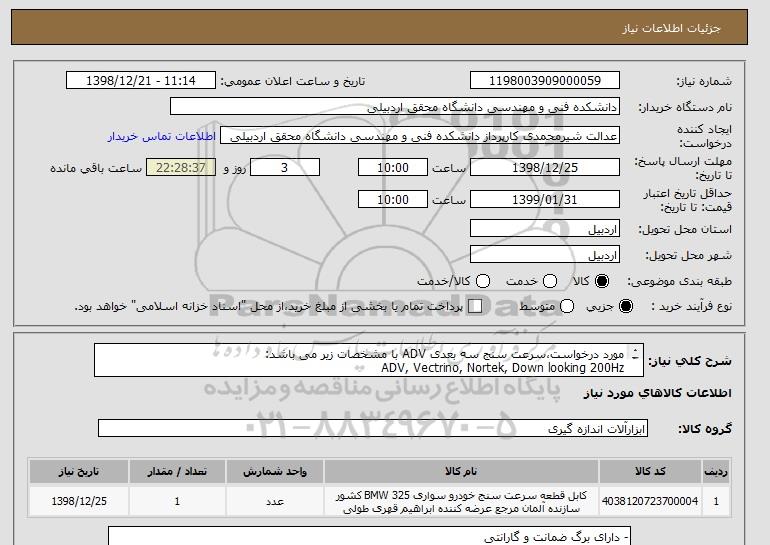
Task: Click the ردیف column header
Action: coord(716,471)
